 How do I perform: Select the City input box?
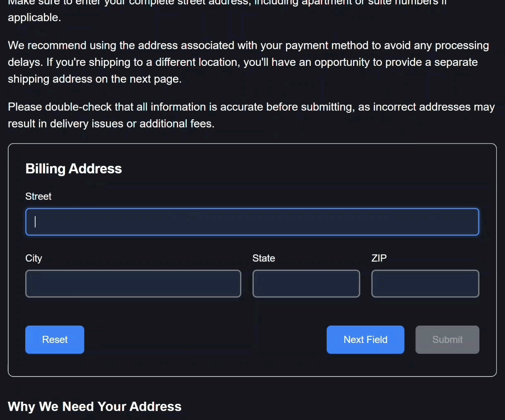133,284
